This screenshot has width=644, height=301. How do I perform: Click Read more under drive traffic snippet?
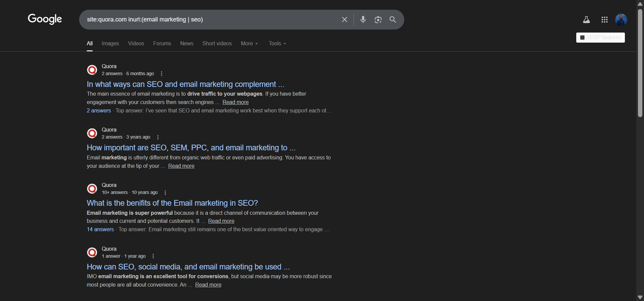(x=235, y=102)
